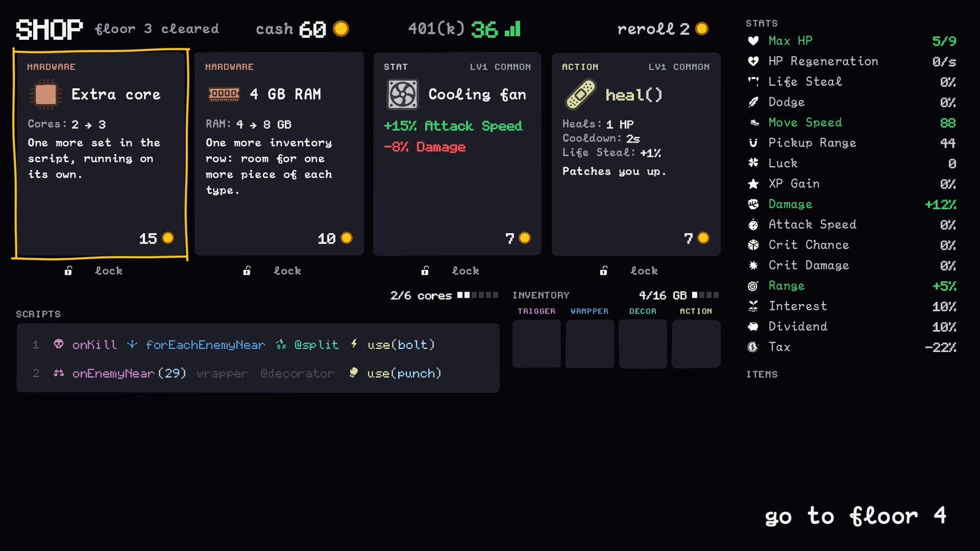Click the empty ACTION inventory slot
The width and height of the screenshot is (980, 551).
click(696, 343)
